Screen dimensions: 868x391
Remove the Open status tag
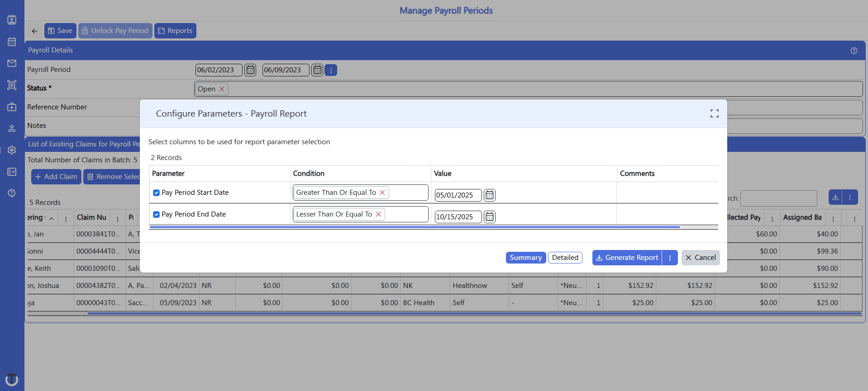pos(222,89)
